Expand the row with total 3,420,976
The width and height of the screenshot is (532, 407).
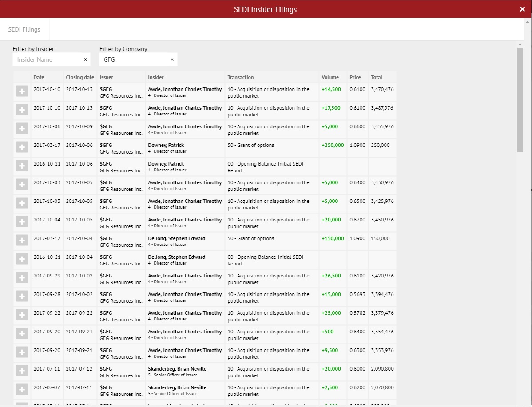pos(22,278)
